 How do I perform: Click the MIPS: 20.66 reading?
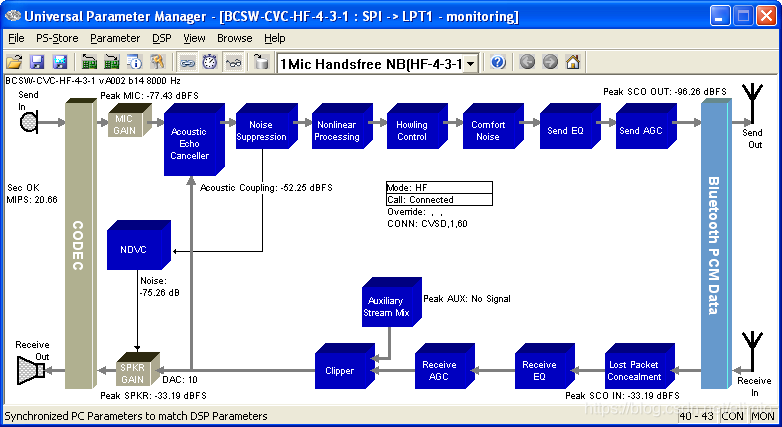pyautogui.click(x=32, y=200)
